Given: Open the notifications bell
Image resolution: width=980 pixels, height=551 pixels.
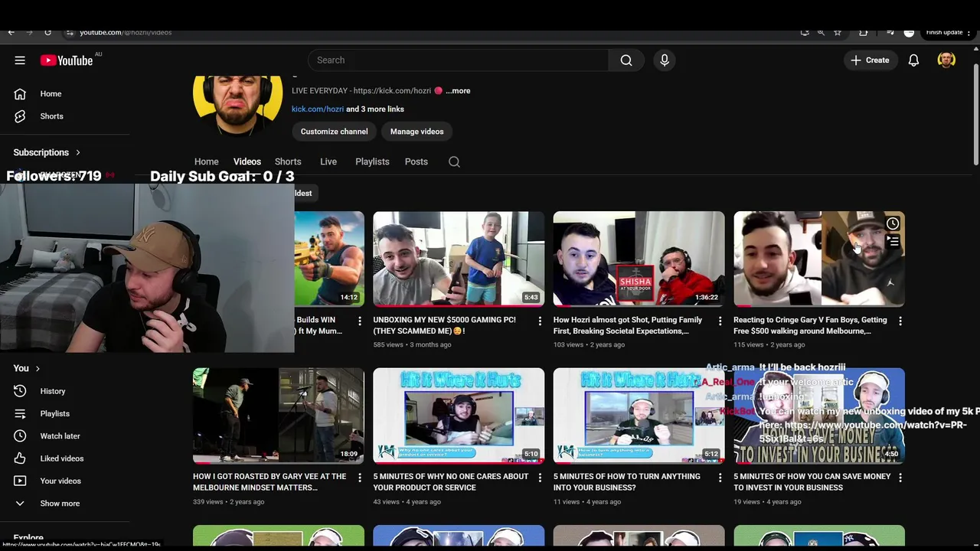Looking at the screenshot, I should coord(913,60).
